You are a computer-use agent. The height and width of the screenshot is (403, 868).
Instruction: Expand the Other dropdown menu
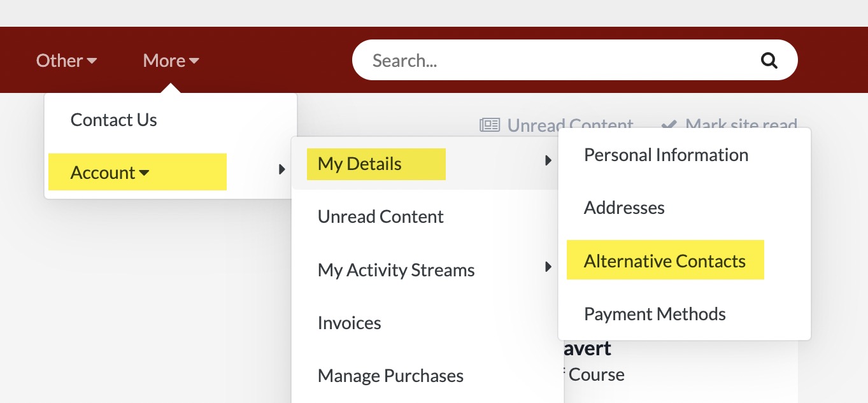tap(66, 60)
